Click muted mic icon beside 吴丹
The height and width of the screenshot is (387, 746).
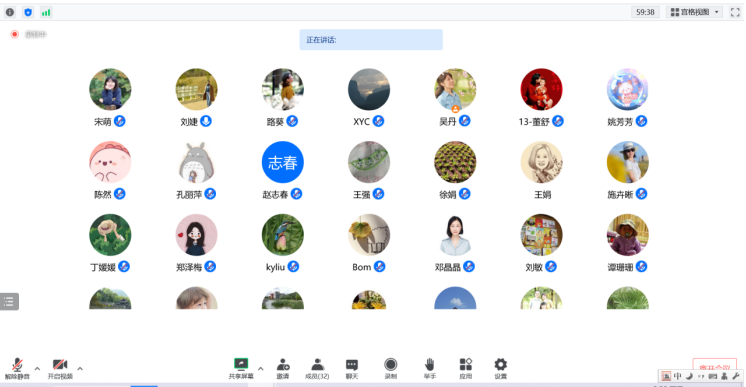(x=465, y=121)
